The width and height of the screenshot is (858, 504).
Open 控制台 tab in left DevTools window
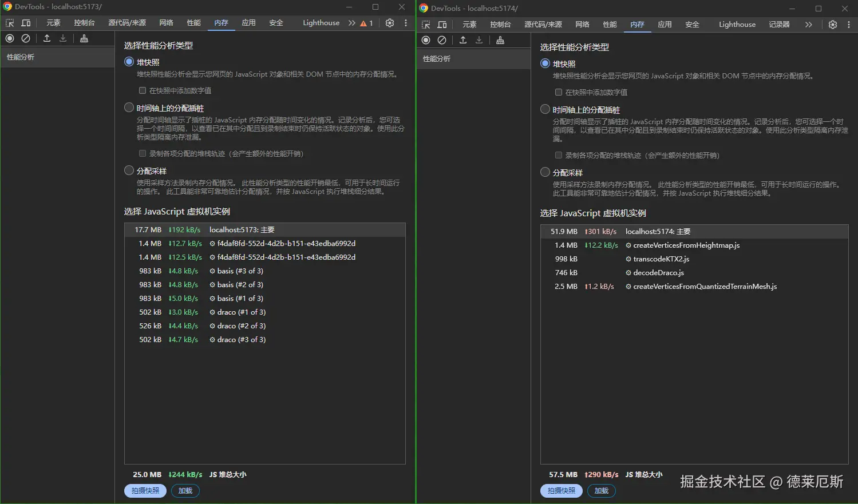point(84,23)
